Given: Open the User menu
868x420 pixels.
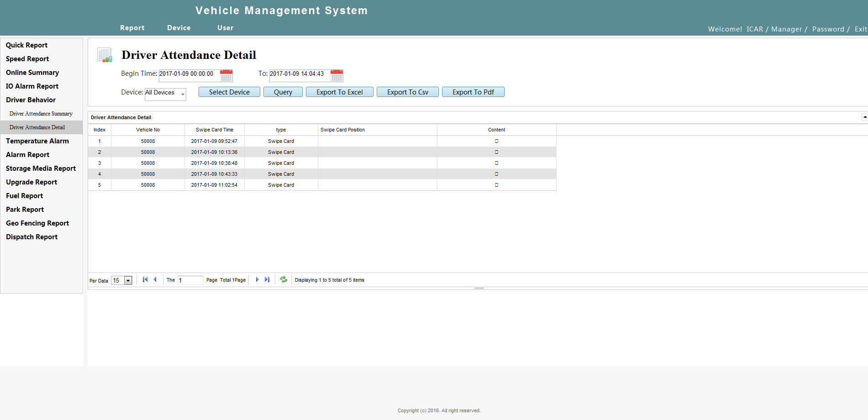Looking at the screenshot, I should tap(226, 28).
